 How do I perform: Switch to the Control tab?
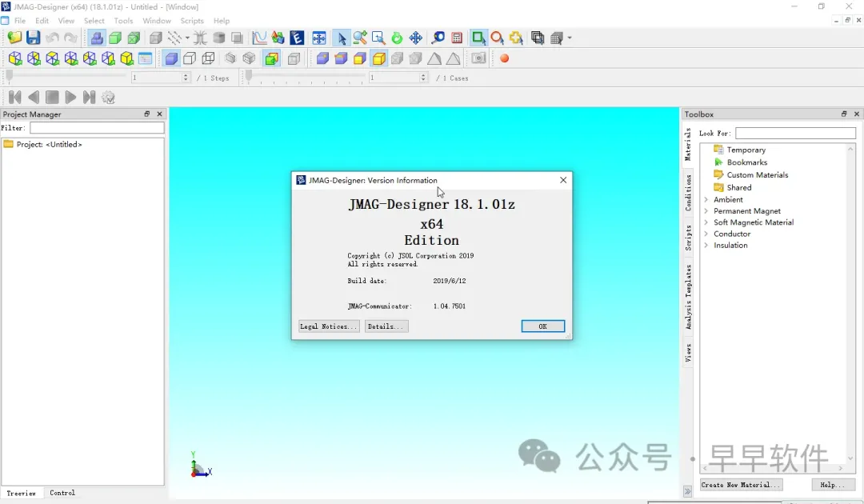[62, 493]
